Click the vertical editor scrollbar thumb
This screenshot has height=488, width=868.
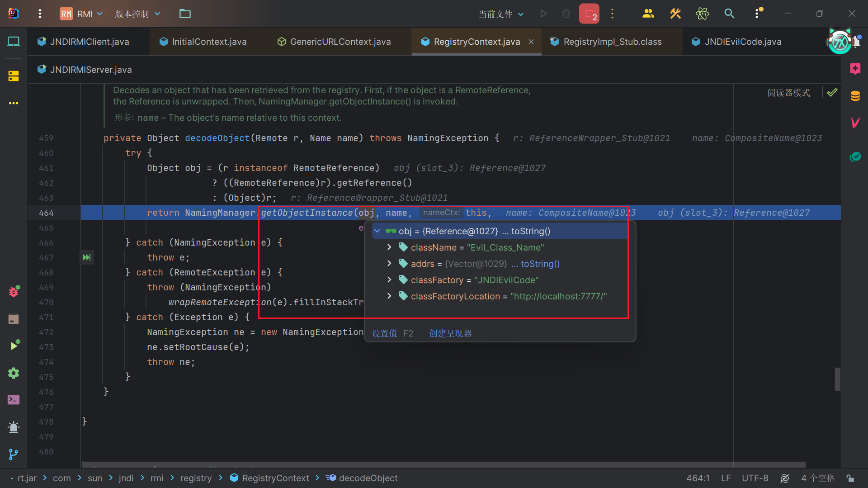[837, 379]
